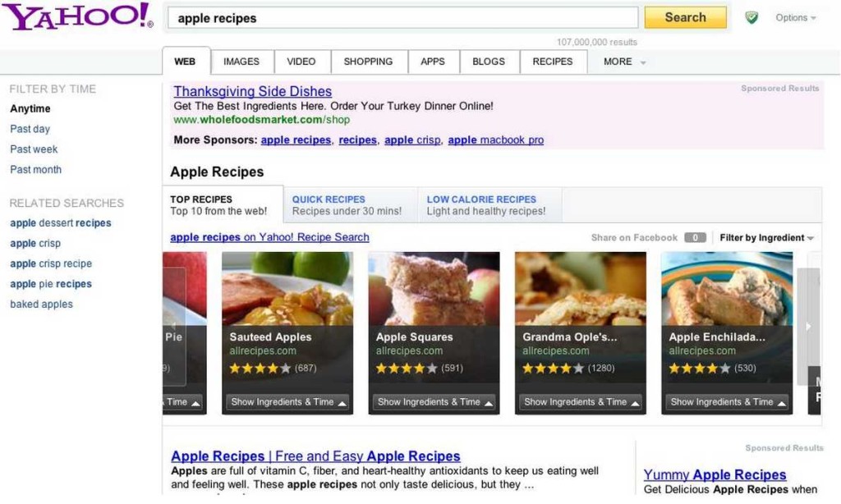Switch to the APPS tab
This screenshot has width=841, height=504.
(433, 62)
